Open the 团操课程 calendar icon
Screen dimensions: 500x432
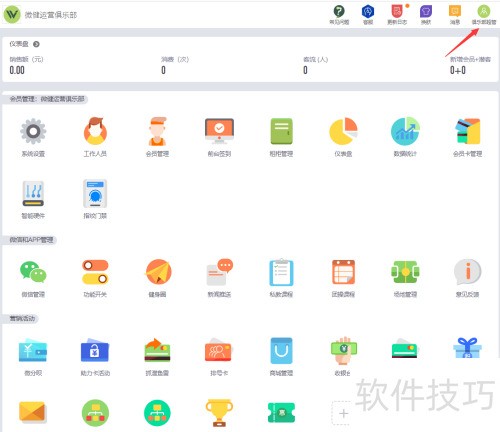[x=343, y=272]
